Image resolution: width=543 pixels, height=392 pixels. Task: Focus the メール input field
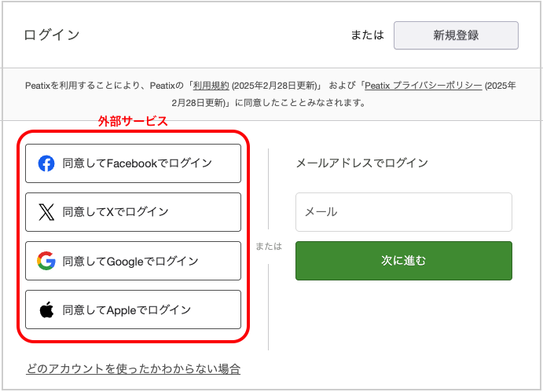(x=404, y=212)
